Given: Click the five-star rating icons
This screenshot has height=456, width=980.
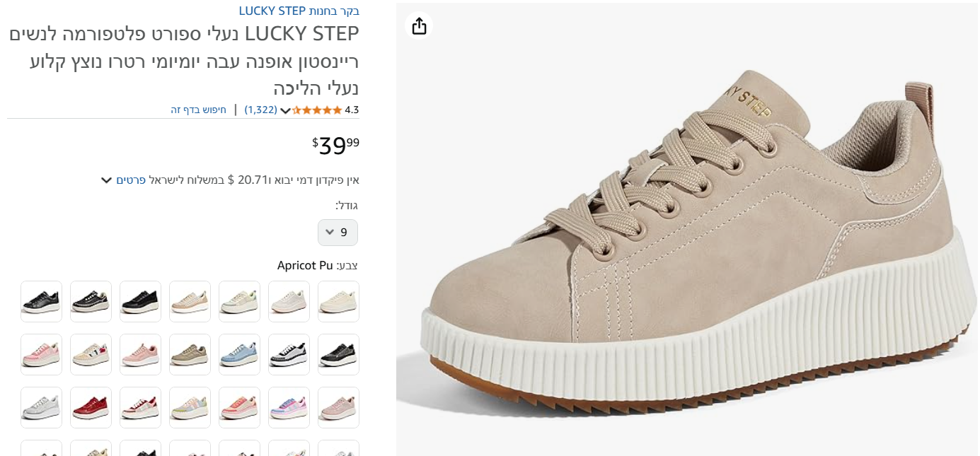Looking at the screenshot, I should (317, 110).
